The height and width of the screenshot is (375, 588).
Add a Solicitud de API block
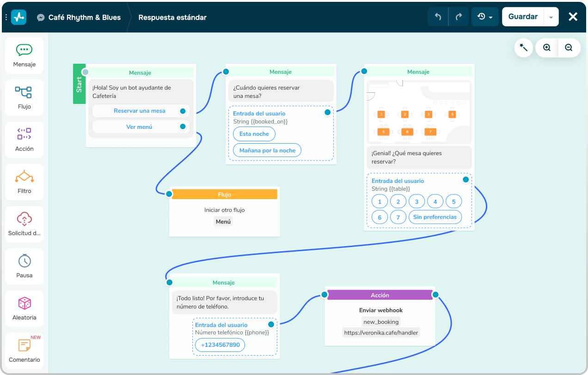24,224
